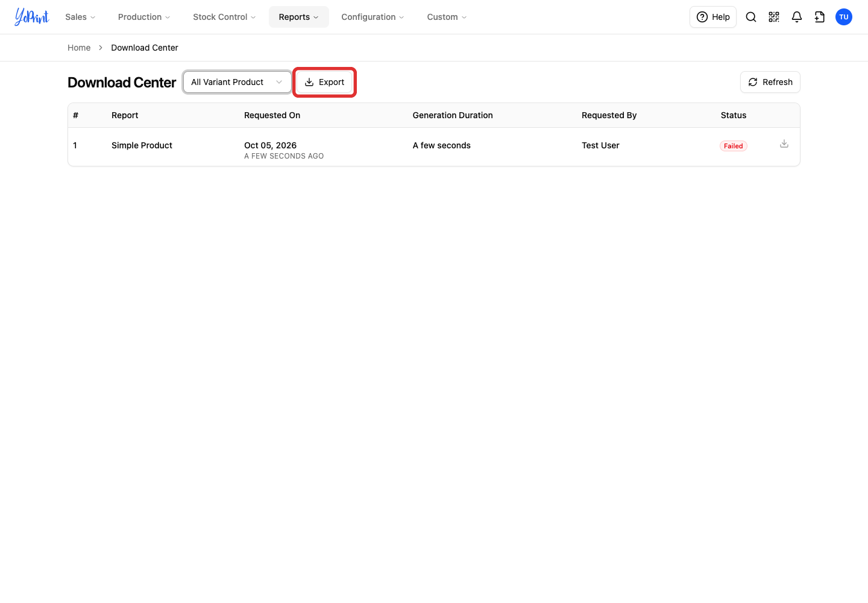Click the Report column header
The width and height of the screenshot is (868, 603).
pyautogui.click(x=125, y=115)
